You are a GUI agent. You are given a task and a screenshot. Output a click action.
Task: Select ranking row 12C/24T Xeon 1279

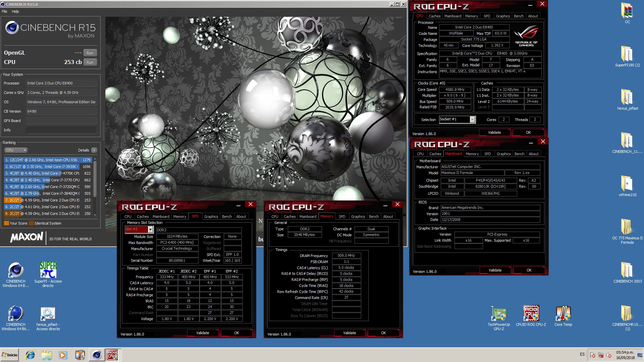click(x=48, y=160)
